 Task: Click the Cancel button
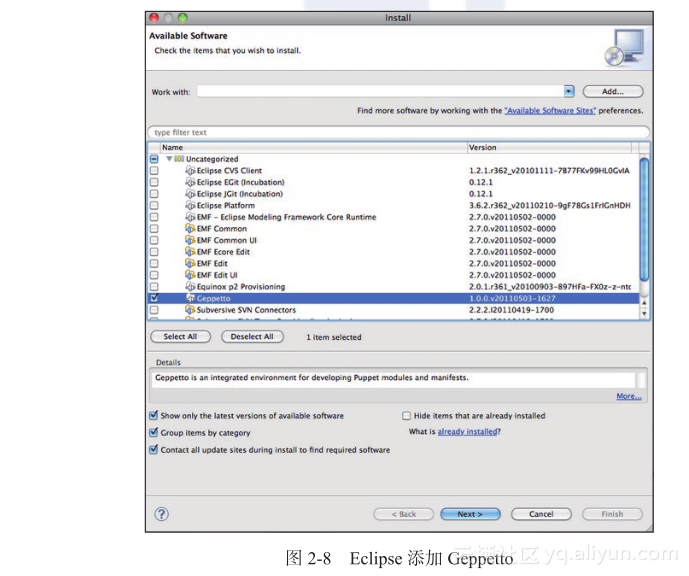541,514
